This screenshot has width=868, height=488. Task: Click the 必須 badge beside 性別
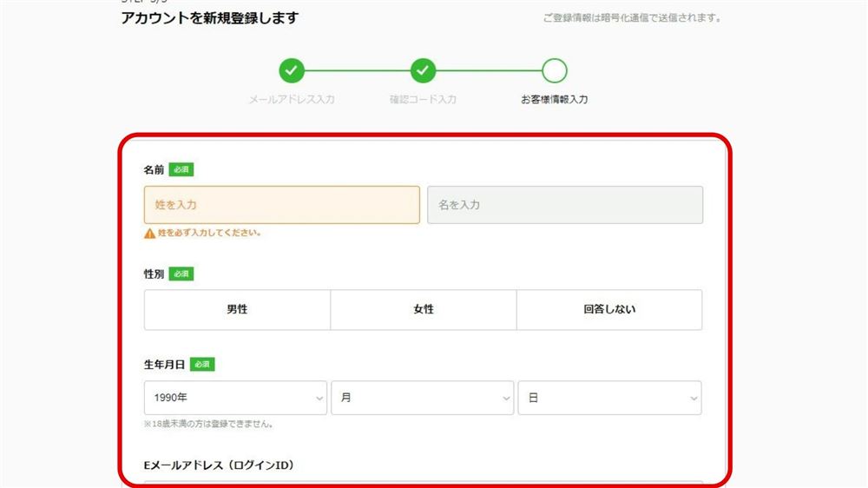181,274
